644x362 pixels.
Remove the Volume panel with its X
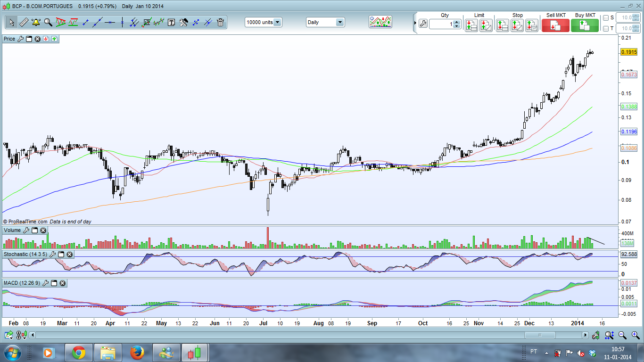(43, 230)
